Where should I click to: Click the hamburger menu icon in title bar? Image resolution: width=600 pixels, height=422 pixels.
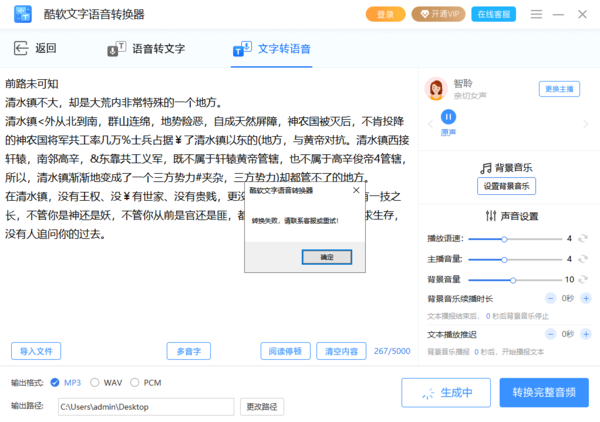pyautogui.click(x=536, y=14)
